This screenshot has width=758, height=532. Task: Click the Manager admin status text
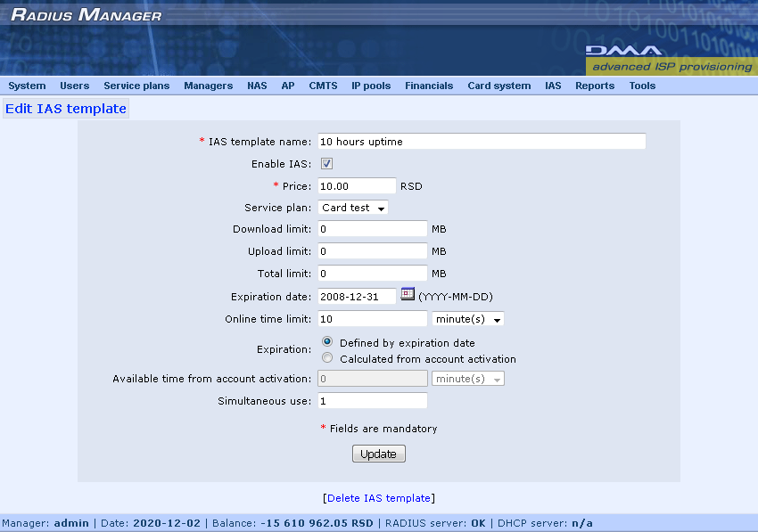(x=45, y=523)
